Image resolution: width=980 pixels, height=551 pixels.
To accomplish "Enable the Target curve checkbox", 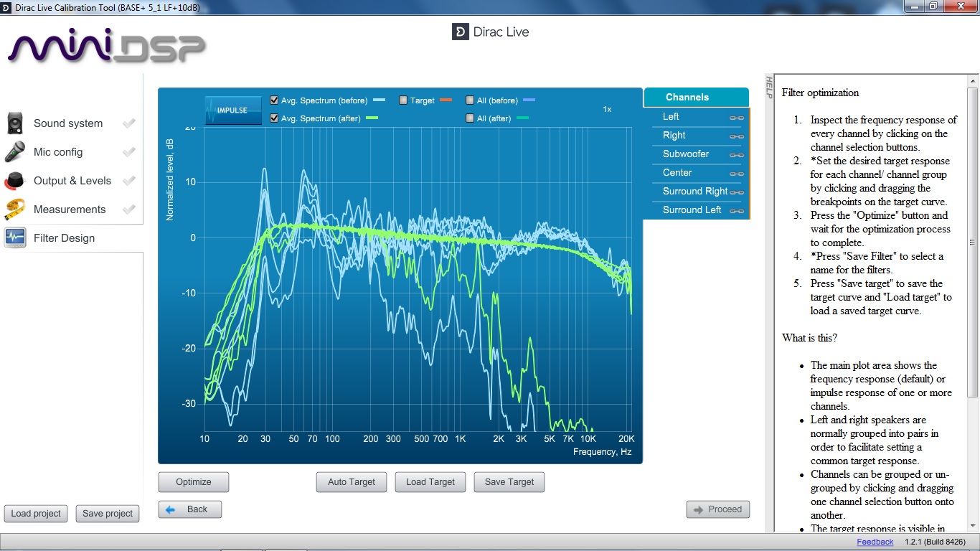I will [403, 100].
